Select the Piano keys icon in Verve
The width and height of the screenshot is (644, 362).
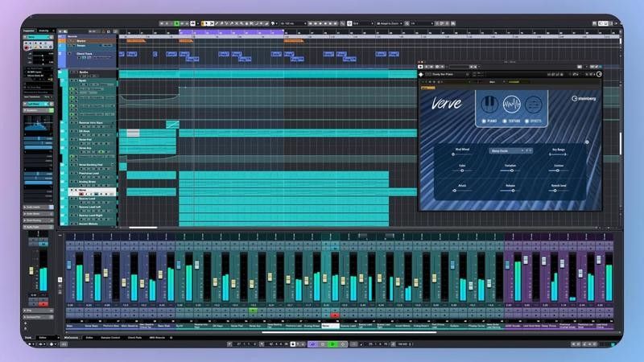pos(489,105)
